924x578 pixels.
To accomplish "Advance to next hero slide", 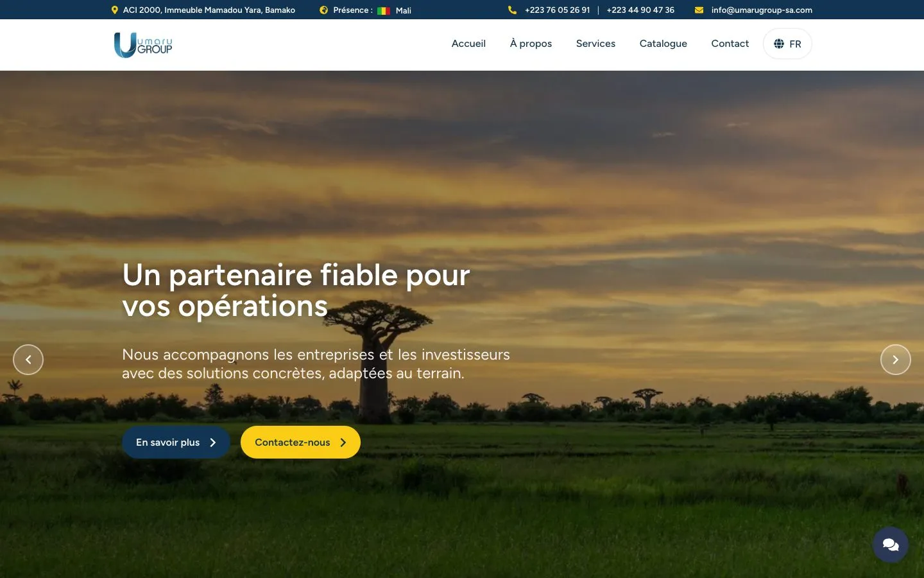I will [x=896, y=360].
